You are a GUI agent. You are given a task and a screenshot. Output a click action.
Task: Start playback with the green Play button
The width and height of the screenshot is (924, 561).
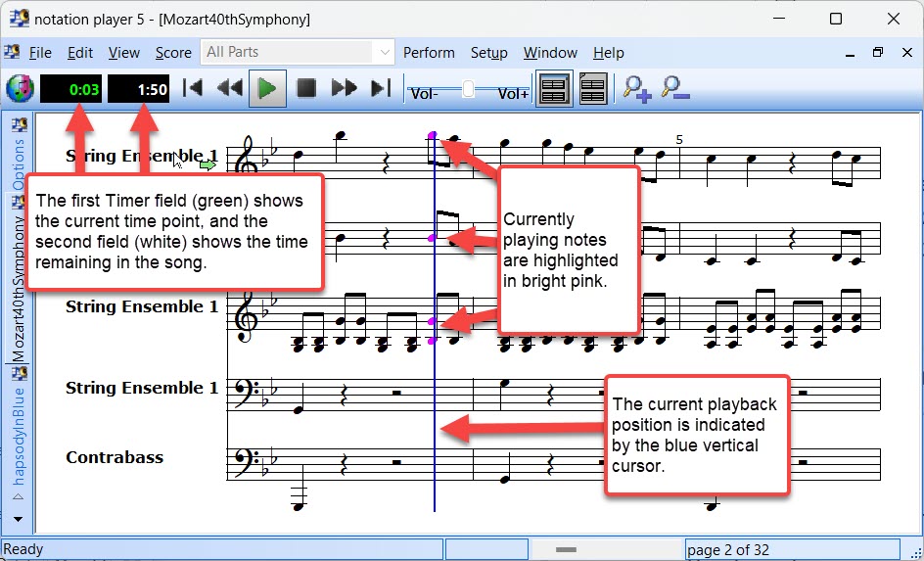pyautogui.click(x=267, y=88)
